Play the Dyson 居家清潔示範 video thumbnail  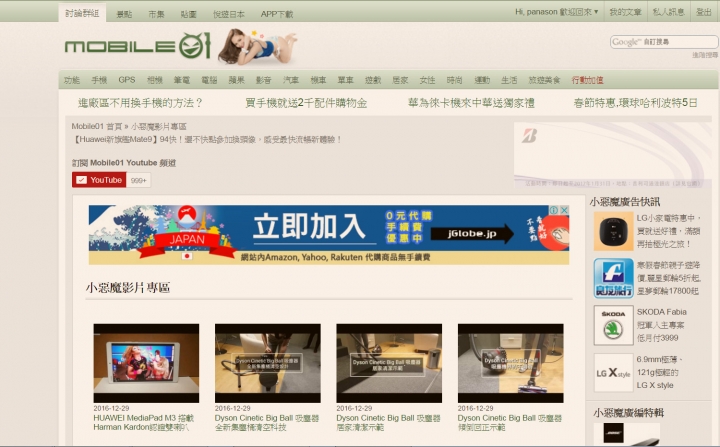point(389,363)
